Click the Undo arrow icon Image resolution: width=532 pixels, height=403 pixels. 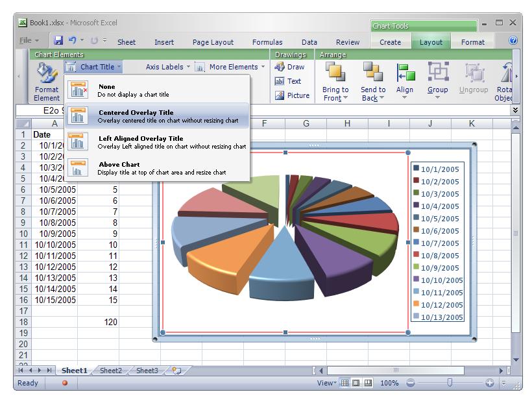pyautogui.click(x=72, y=40)
